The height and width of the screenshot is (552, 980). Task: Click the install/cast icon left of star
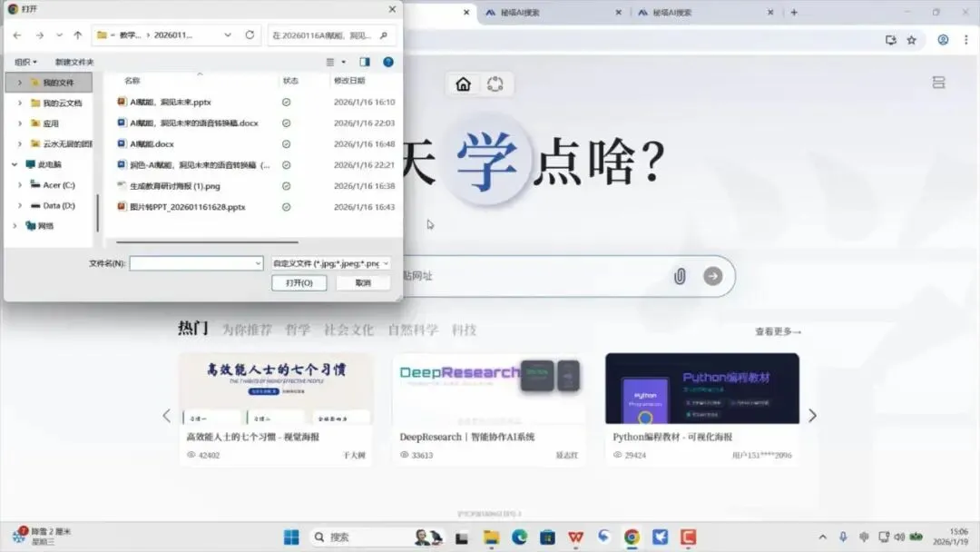point(891,40)
